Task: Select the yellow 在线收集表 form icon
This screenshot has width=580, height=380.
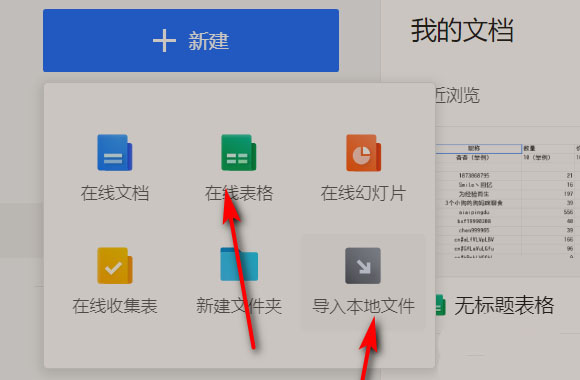Action: pos(115,265)
